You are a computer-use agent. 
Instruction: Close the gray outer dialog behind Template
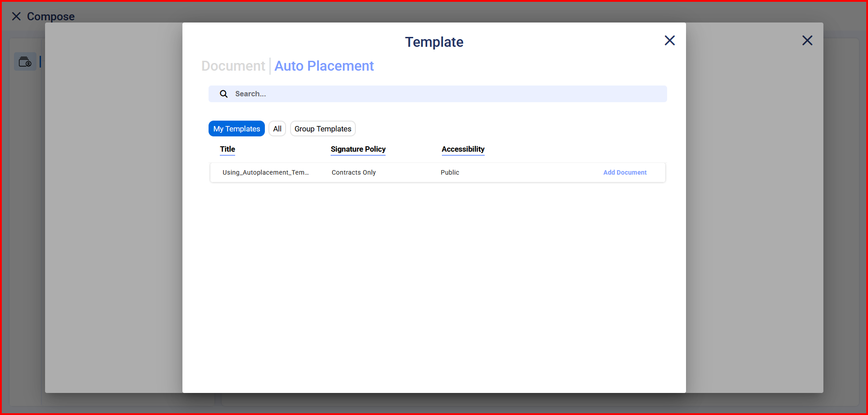click(x=807, y=41)
